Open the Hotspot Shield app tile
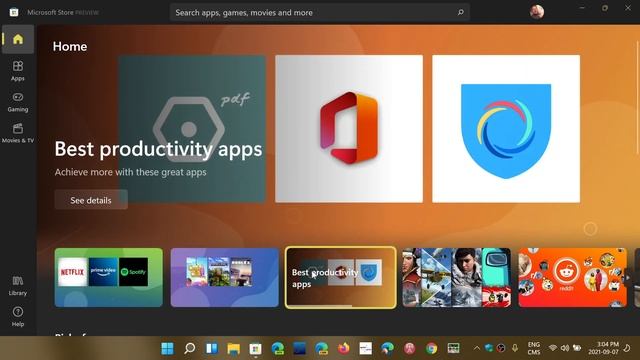The width and height of the screenshot is (640, 360). point(506,129)
